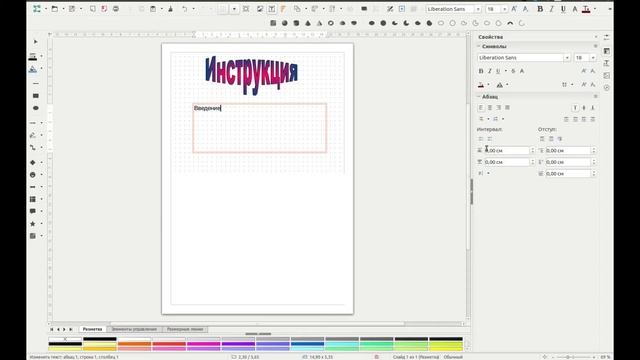Open the Абзац more options button
640x360 pixels.
(596, 97)
